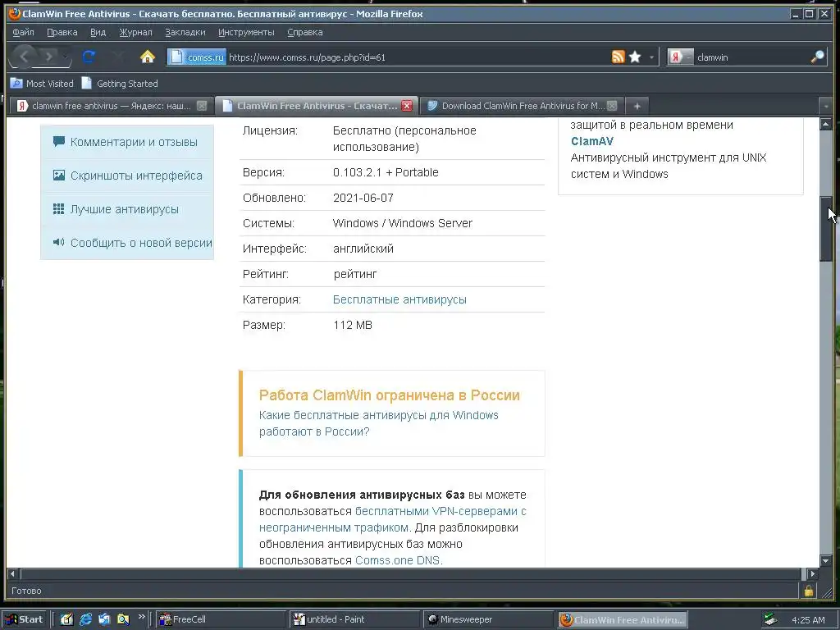Open the Бесплатные антивирусы category link
This screenshot has width=840, height=630.
(x=399, y=299)
